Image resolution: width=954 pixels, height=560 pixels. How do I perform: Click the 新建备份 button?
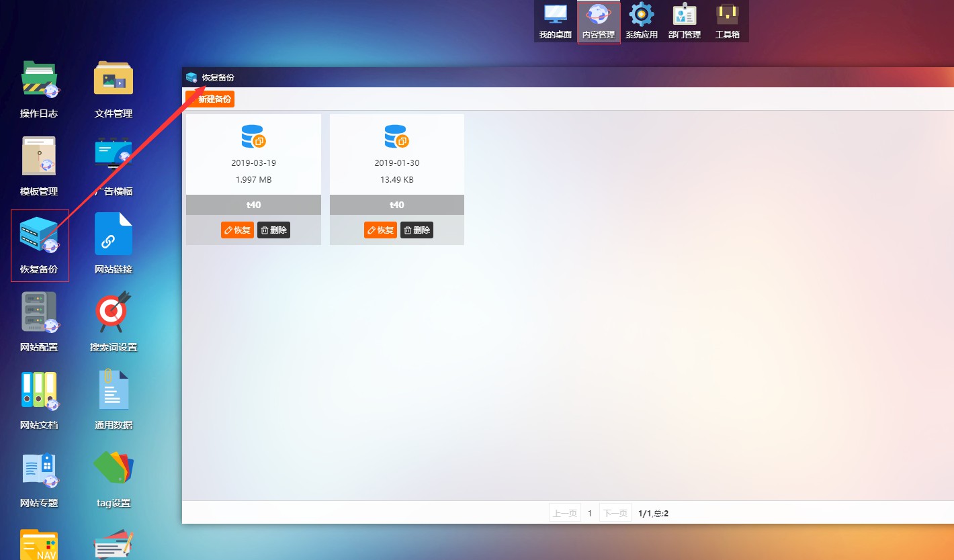210,99
